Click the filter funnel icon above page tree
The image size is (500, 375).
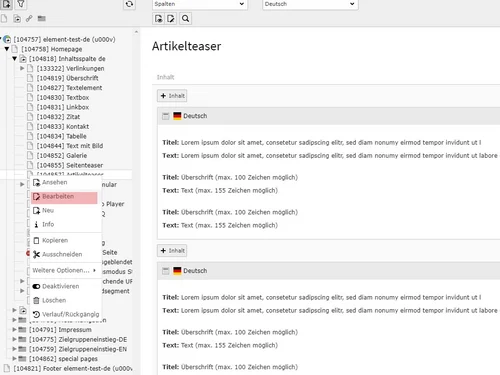21,4
